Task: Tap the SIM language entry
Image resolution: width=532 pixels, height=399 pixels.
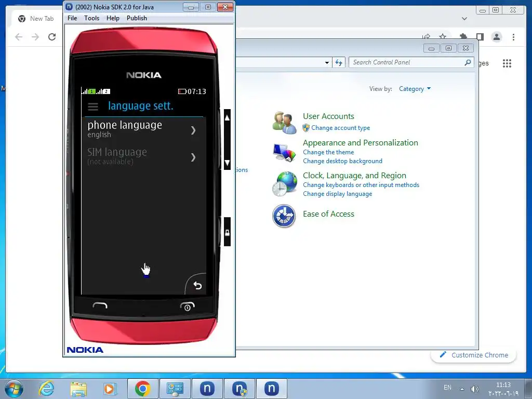Action: pyautogui.click(x=143, y=156)
